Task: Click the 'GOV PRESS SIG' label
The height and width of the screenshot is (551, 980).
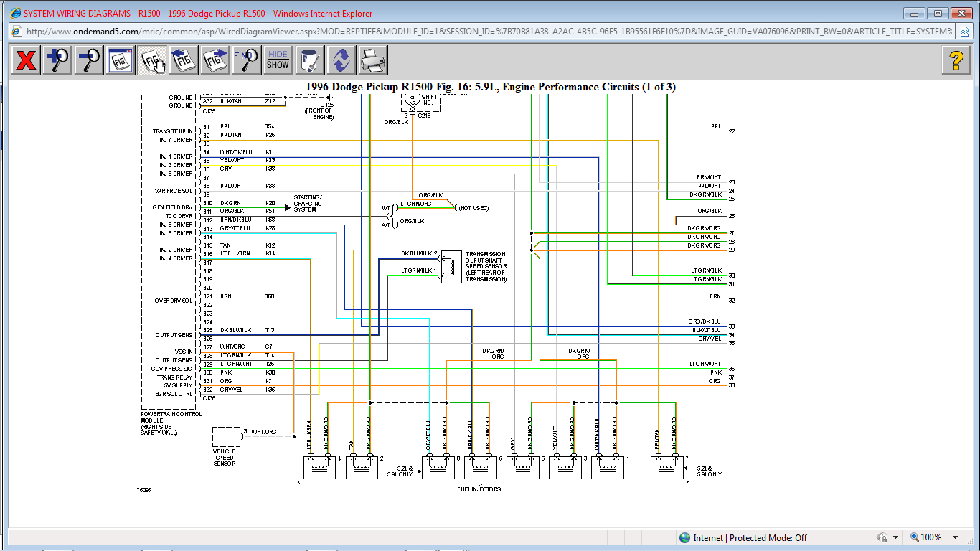Action: coord(172,369)
